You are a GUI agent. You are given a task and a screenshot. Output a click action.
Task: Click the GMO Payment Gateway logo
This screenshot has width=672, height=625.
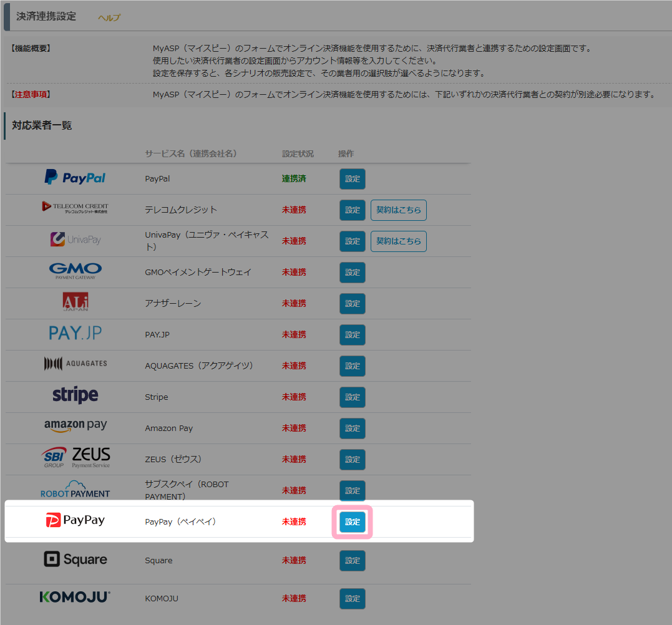(75, 271)
